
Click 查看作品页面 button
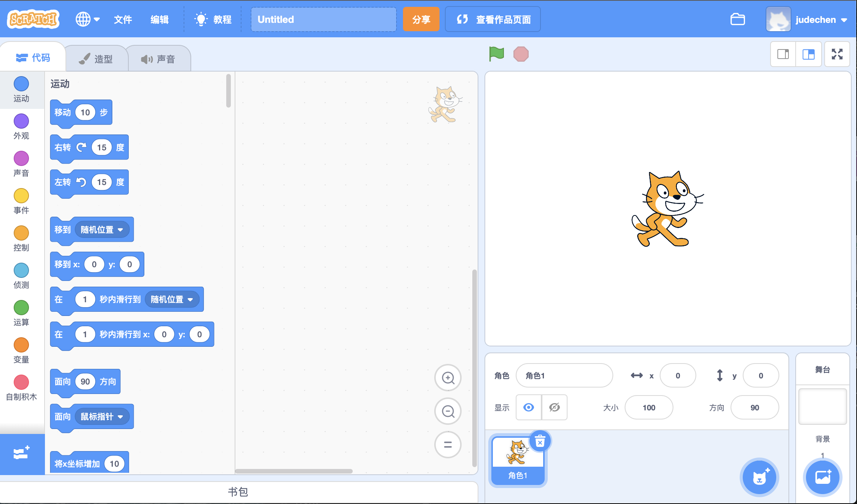point(493,19)
